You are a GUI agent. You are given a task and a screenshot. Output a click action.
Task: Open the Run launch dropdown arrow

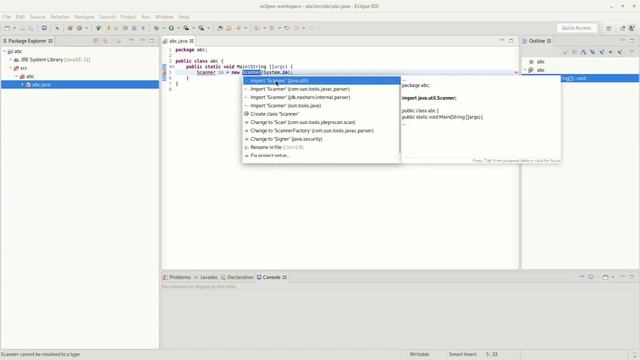coord(178,28)
